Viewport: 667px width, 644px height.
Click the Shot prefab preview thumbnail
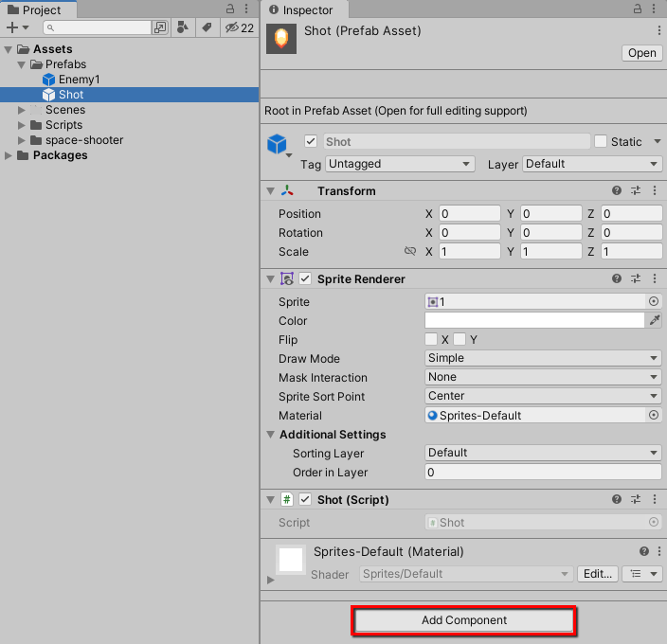click(281, 39)
